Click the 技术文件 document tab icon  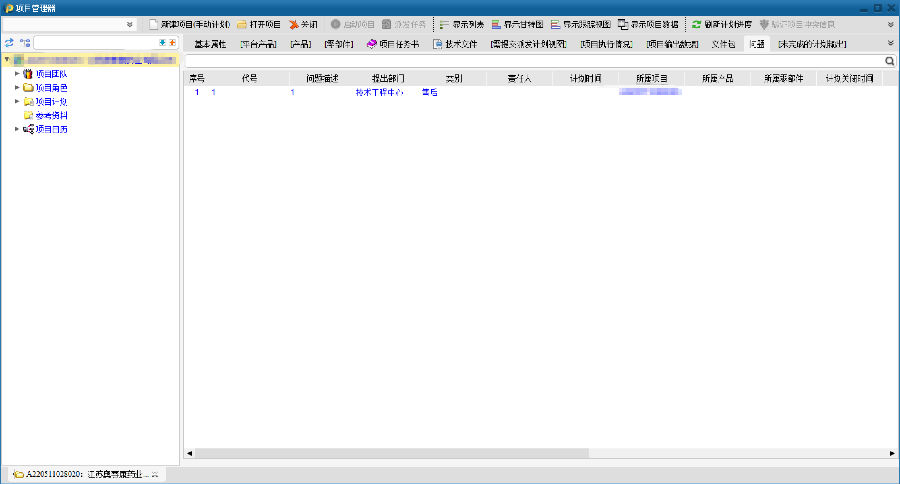point(437,44)
